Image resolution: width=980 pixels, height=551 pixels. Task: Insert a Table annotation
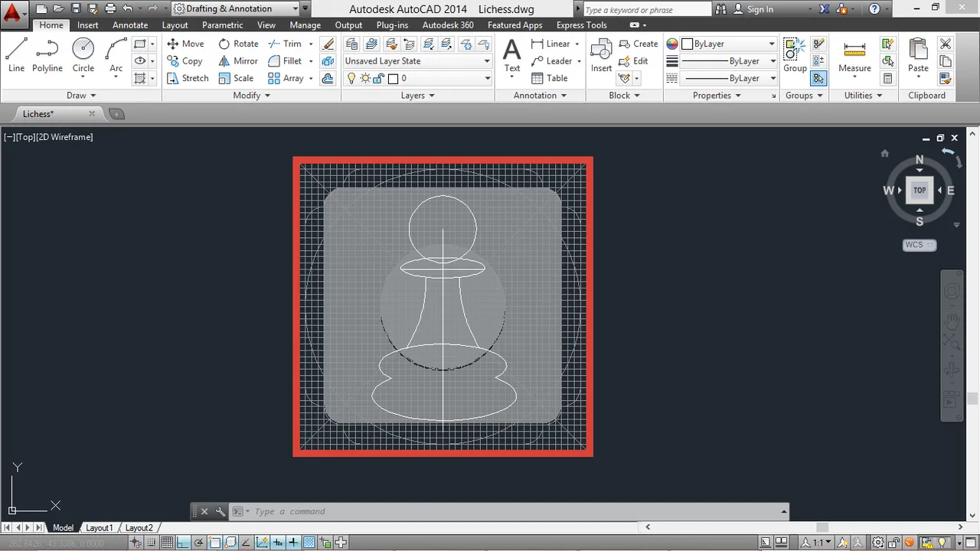point(550,78)
